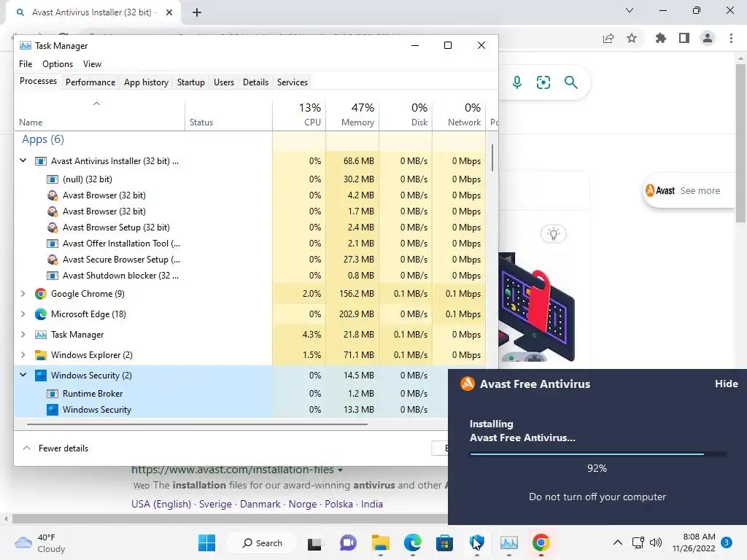Viewport: 747px width, 560px height.
Task: Sort processes by the Network column
Action: coord(458,114)
